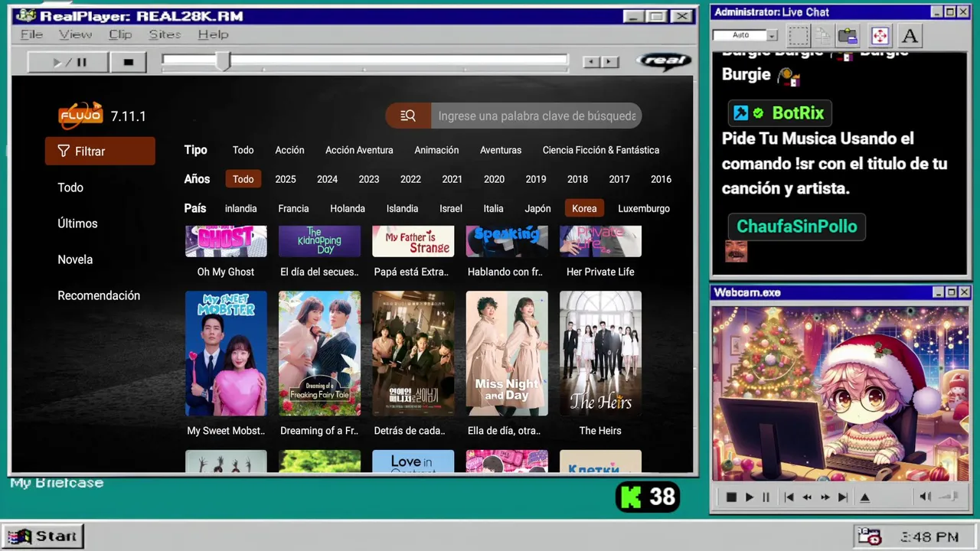
Task: Filter by year 2016
Action: click(661, 179)
